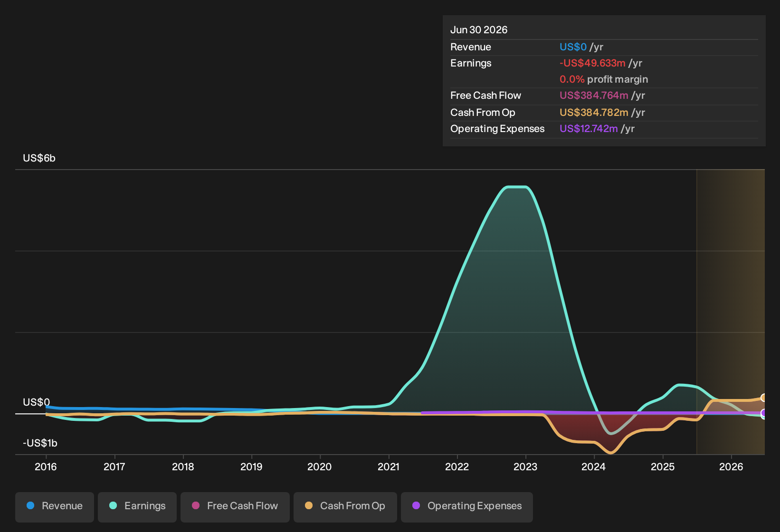Click the 2019 x-axis year label

(251, 467)
